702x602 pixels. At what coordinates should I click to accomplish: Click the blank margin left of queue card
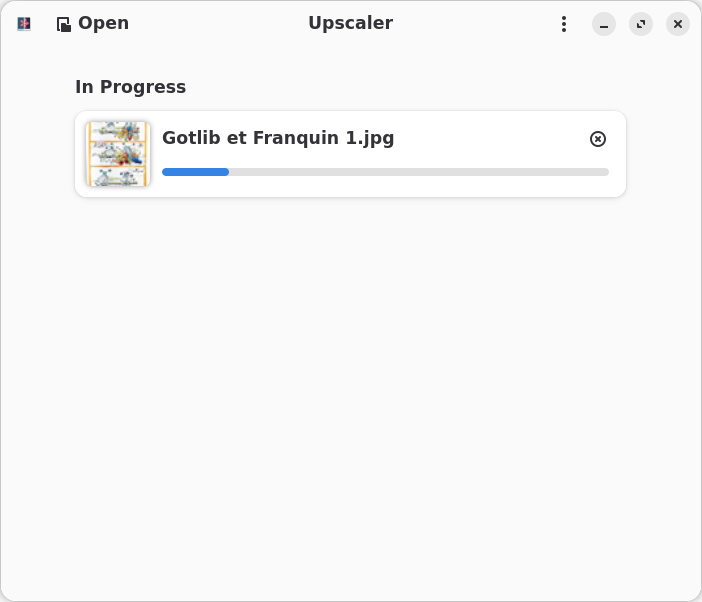pyautogui.click(x=37, y=154)
